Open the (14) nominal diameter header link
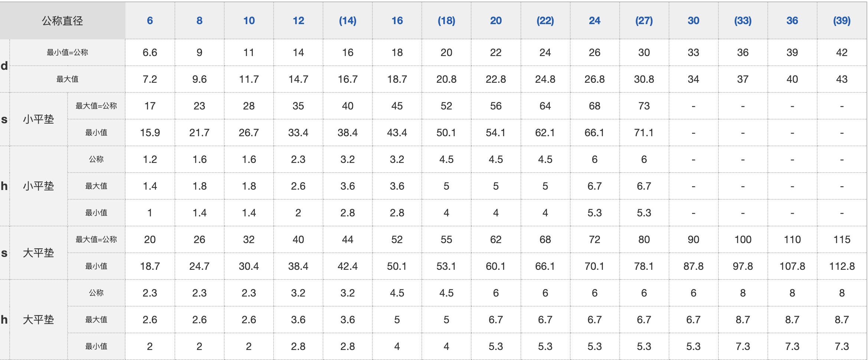The width and height of the screenshot is (868, 360). click(x=347, y=21)
